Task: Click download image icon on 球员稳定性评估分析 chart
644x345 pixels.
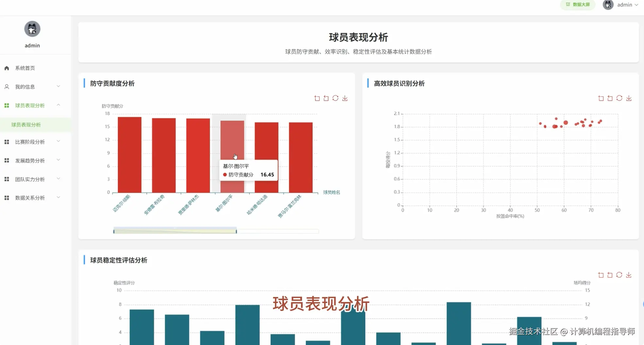Action: 629,275
